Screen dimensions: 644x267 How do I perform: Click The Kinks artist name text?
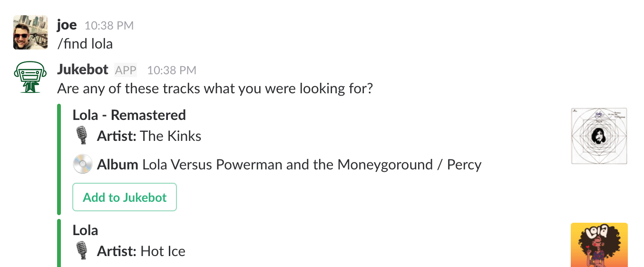[x=171, y=136]
